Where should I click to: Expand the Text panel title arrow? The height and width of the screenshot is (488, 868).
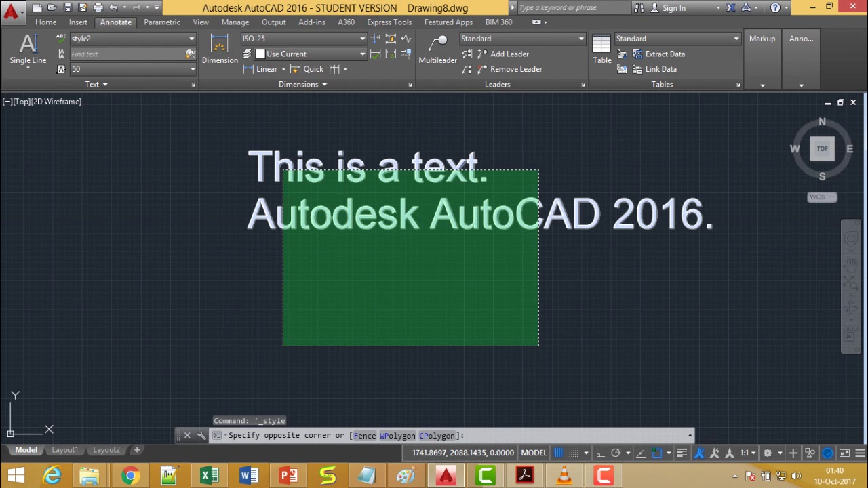tap(105, 85)
